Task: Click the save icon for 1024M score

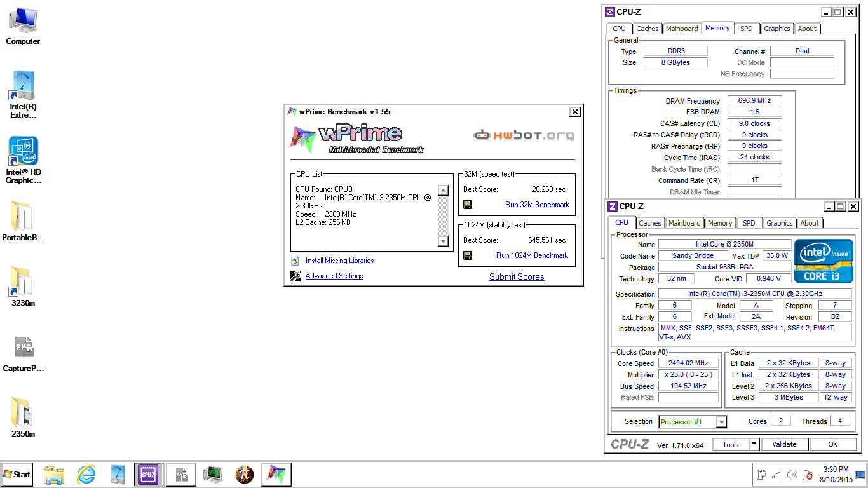Action: (x=468, y=255)
